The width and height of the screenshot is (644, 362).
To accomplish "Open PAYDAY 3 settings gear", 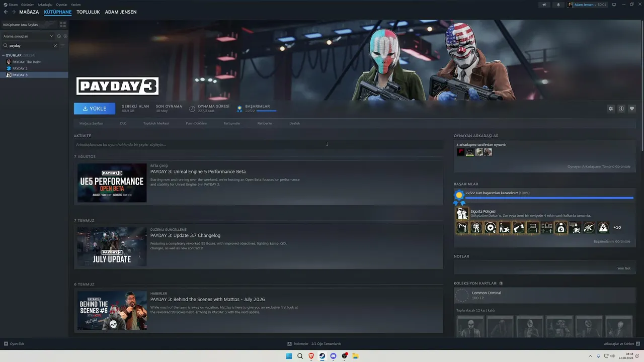I will coord(611,109).
